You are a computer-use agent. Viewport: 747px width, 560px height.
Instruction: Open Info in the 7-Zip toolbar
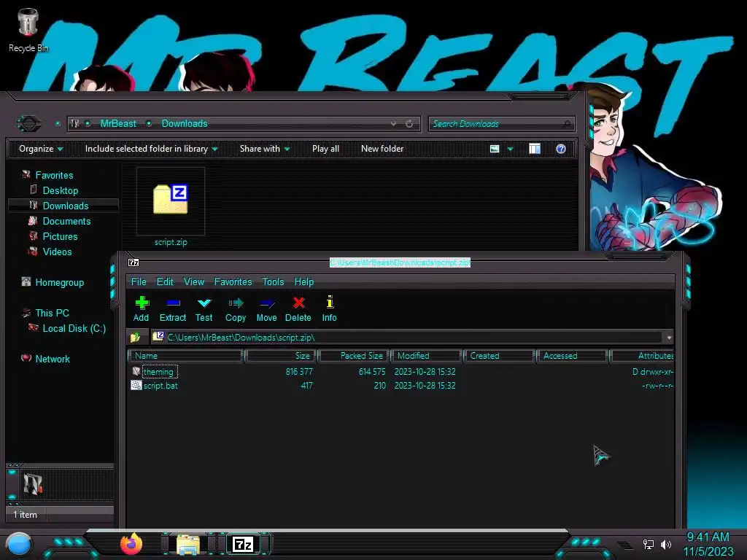(x=329, y=309)
